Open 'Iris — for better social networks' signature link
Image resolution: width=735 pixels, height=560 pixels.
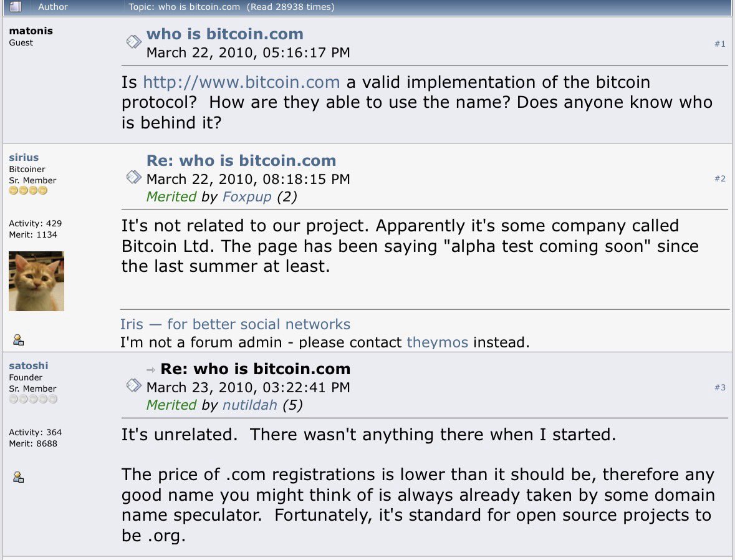[235, 324]
